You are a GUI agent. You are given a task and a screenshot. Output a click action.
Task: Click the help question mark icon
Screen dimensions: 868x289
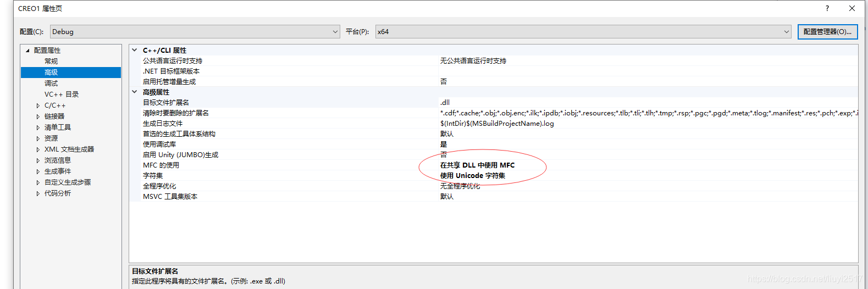[x=827, y=8]
